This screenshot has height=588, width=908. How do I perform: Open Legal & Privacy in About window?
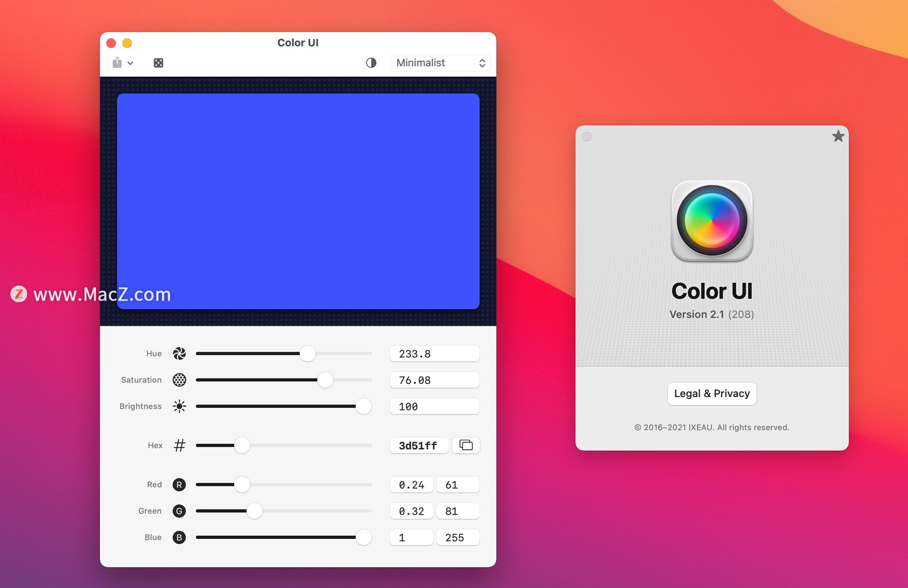712,394
